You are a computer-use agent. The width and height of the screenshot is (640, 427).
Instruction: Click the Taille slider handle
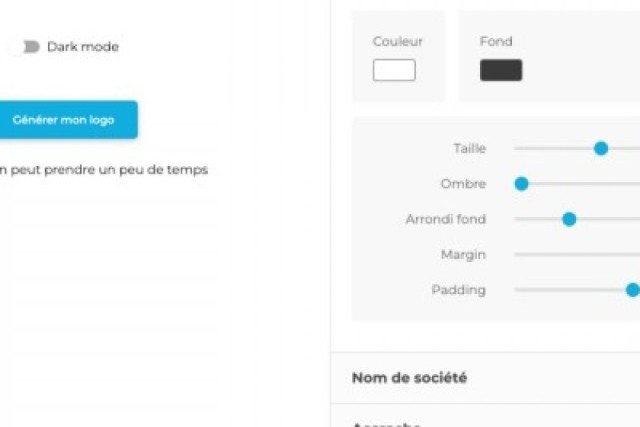coord(601,148)
